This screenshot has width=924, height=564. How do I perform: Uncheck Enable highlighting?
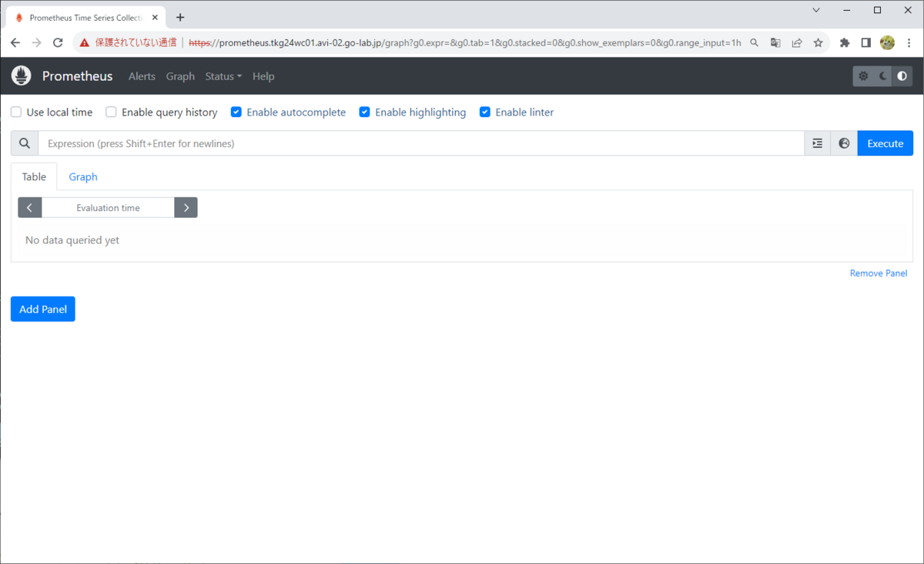tap(365, 112)
